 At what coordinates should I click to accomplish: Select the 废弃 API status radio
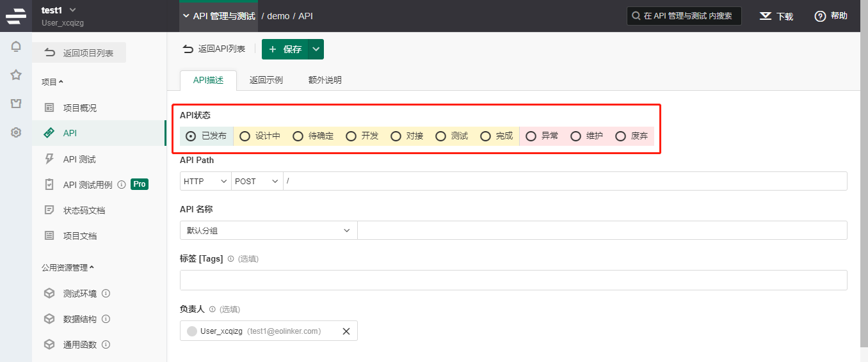(x=620, y=136)
